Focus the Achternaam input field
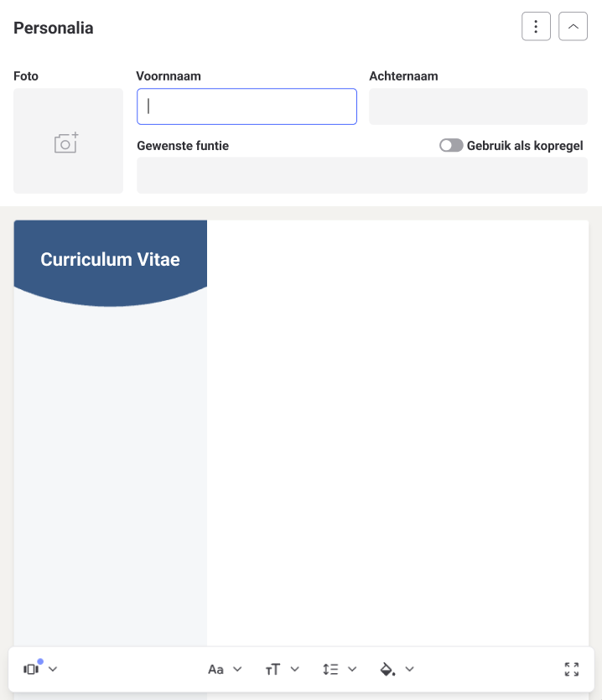This screenshot has height=700, width=602. [478, 106]
